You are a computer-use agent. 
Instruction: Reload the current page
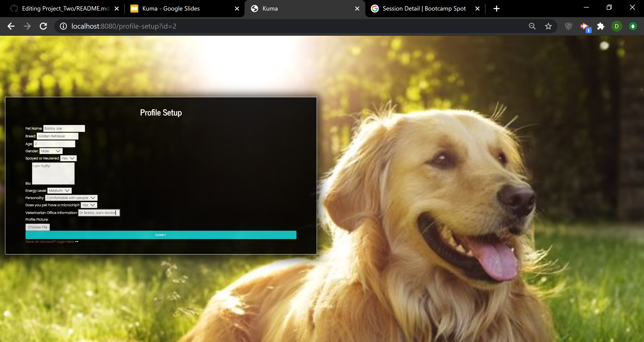(43, 26)
